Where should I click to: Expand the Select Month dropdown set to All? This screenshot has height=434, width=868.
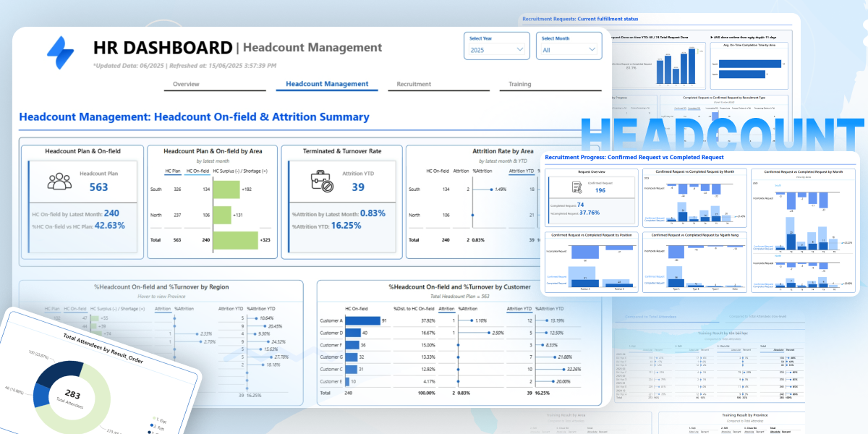(569, 49)
